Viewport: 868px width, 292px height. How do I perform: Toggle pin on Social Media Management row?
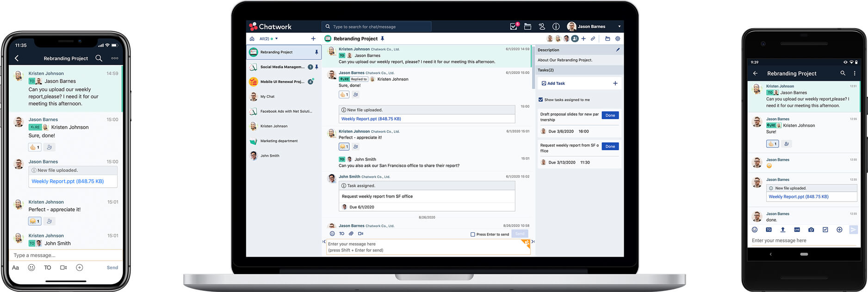316,67
